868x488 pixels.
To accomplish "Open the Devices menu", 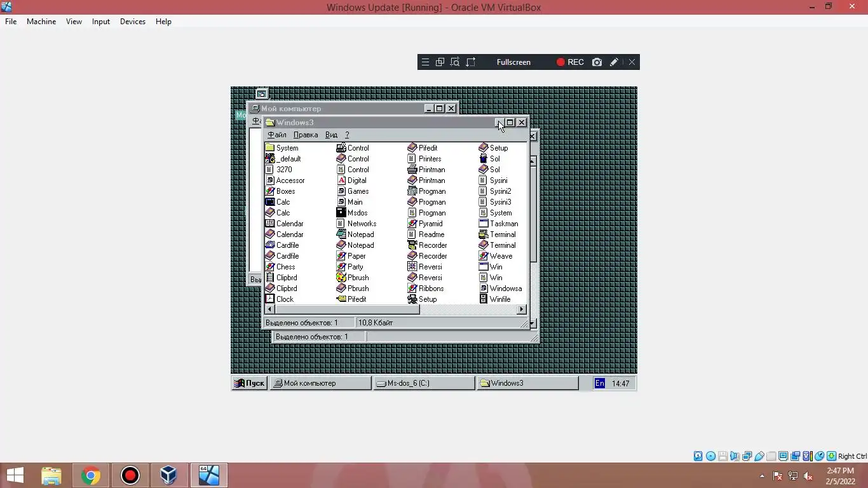I will pyautogui.click(x=132, y=22).
